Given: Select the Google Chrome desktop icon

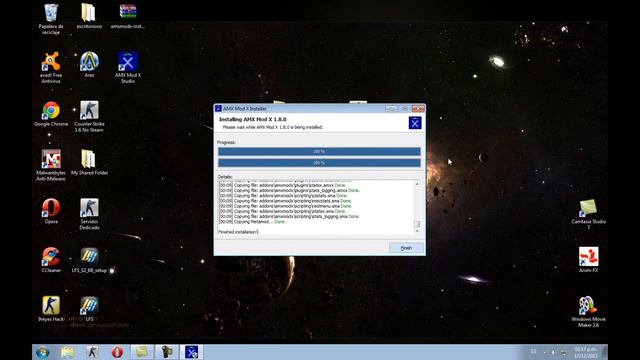Looking at the screenshot, I should click(51, 113).
